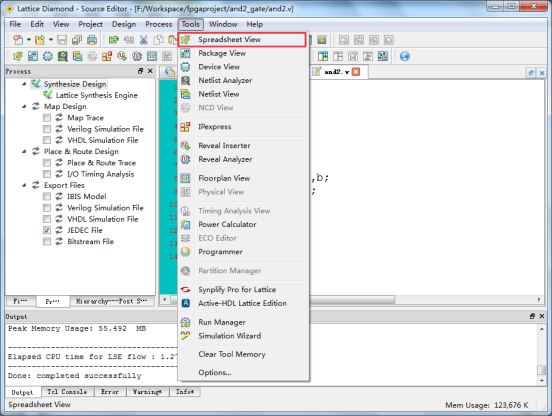
Task: Enable Place & Route Trace checkbox
Action: [x=47, y=163]
